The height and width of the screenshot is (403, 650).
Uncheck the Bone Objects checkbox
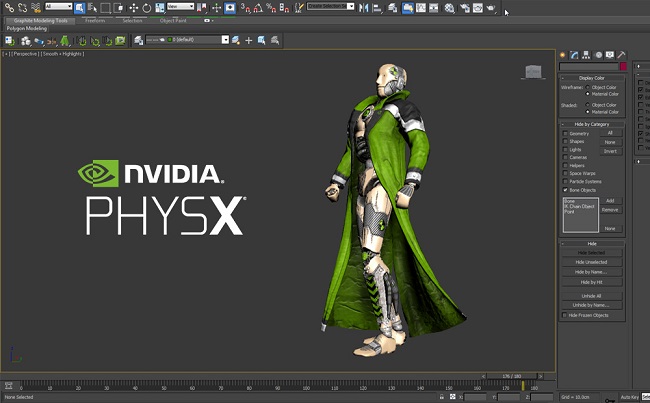[565, 190]
